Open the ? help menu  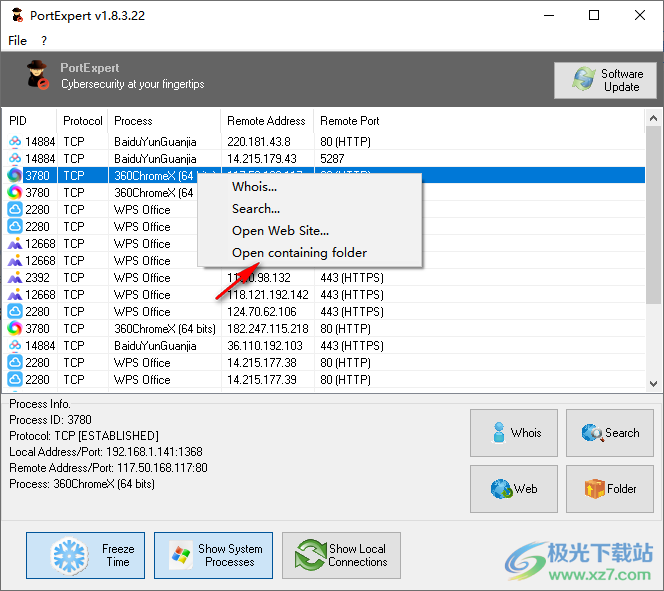pos(44,41)
